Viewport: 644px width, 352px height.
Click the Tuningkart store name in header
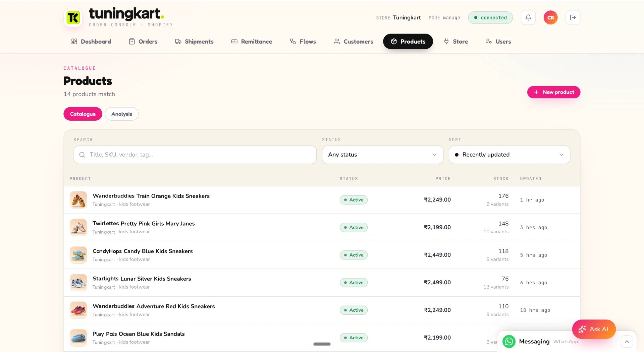pyautogui.click(x=407, y=17)
